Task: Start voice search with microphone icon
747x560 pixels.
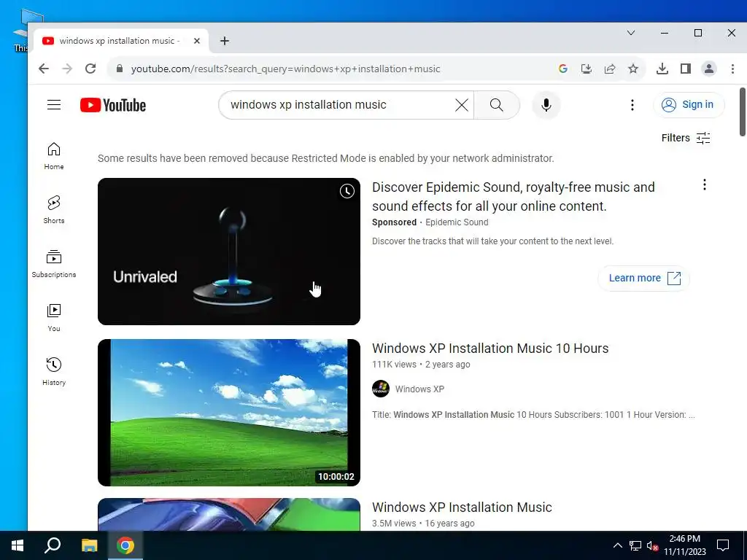Action: coord(546,105)
